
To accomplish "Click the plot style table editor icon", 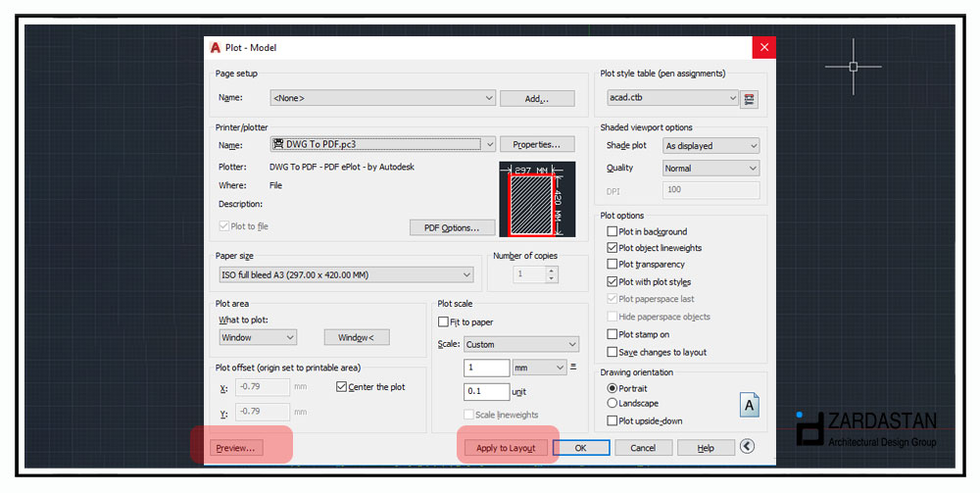I will [750, 99].
